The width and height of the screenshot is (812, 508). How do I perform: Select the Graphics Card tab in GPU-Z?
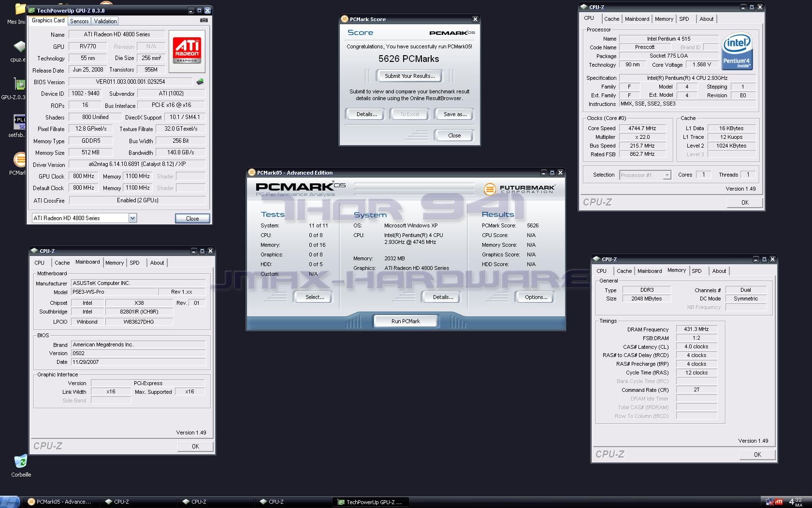(x=48, y=20)
